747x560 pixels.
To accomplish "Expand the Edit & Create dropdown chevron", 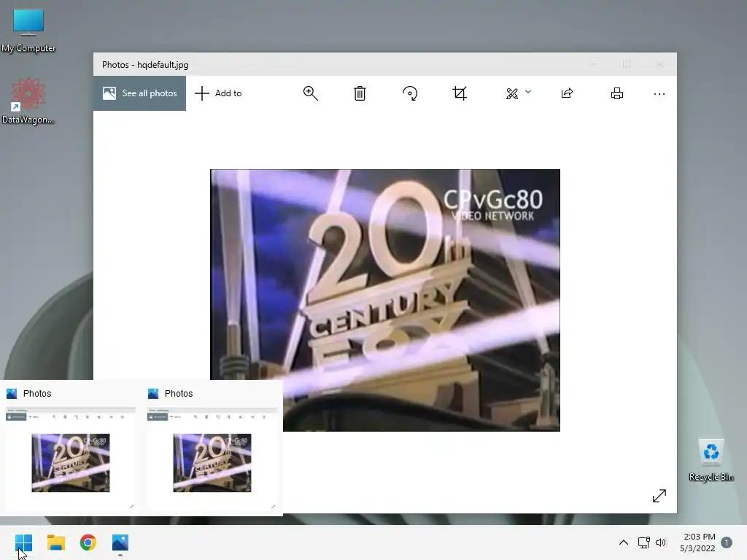I will pos(528,92).
